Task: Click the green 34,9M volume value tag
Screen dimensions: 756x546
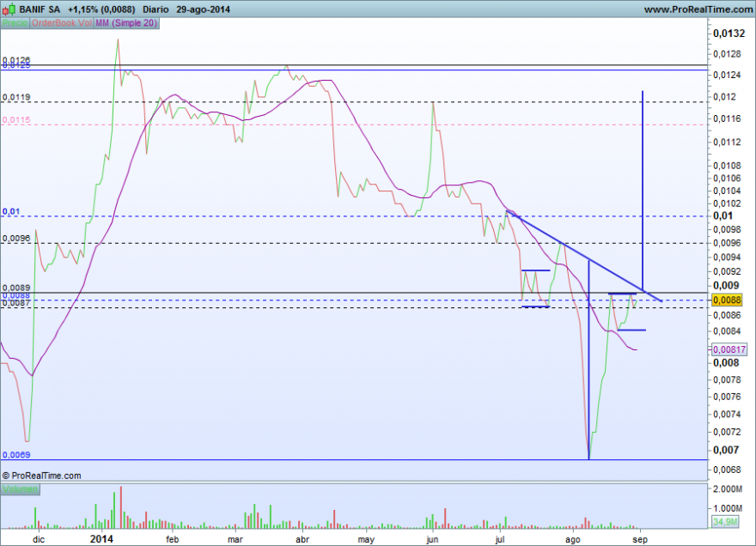Action: click(725, 522)
